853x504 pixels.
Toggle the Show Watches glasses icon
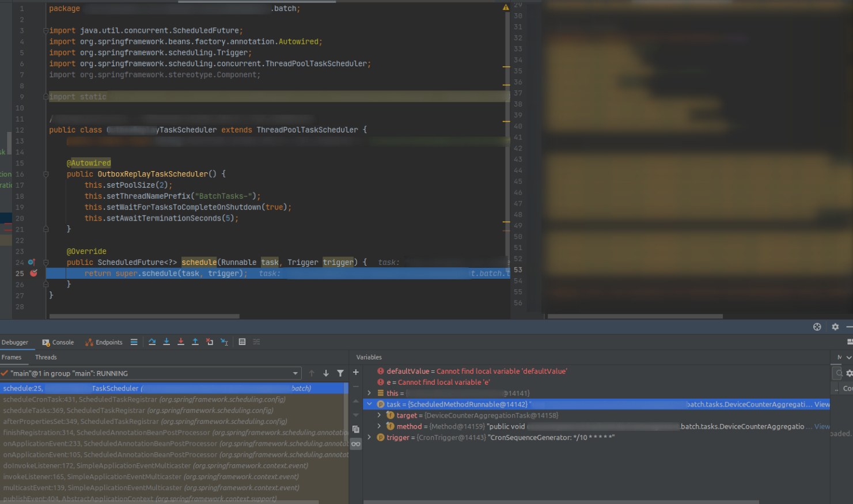pyautogui.click(x=356, y=444)
